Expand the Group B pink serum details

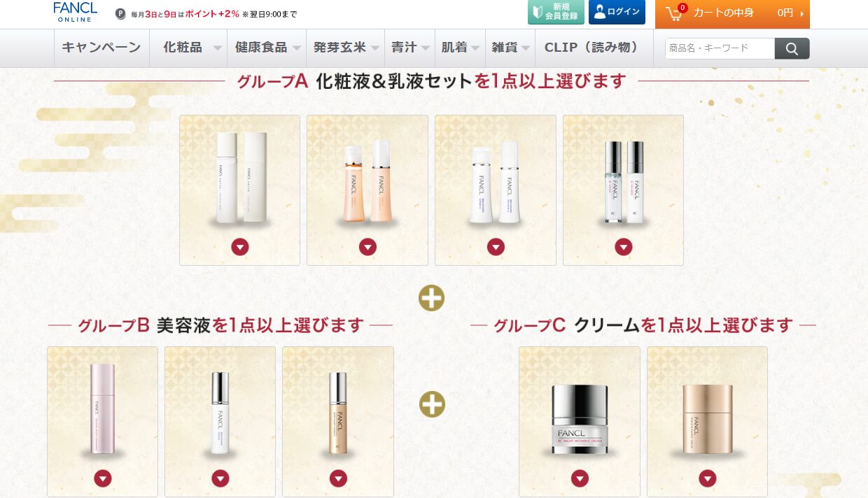click(103, 478)
